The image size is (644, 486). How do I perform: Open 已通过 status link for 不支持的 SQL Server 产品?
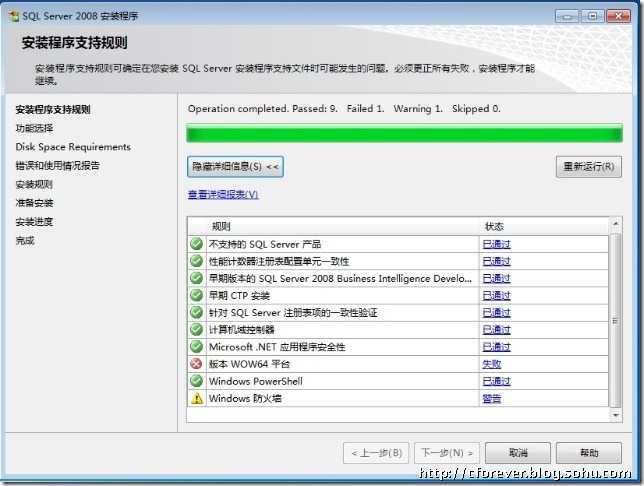496,244
